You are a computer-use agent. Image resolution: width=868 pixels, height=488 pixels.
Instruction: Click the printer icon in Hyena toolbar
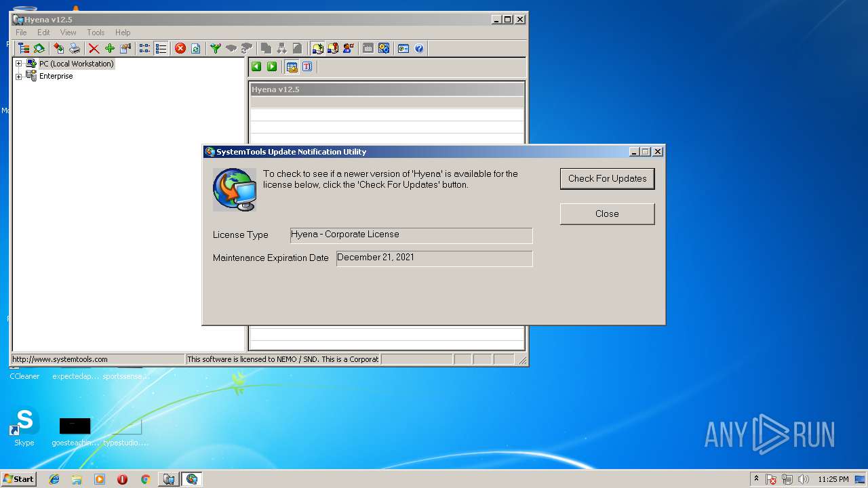coord(75,48)
